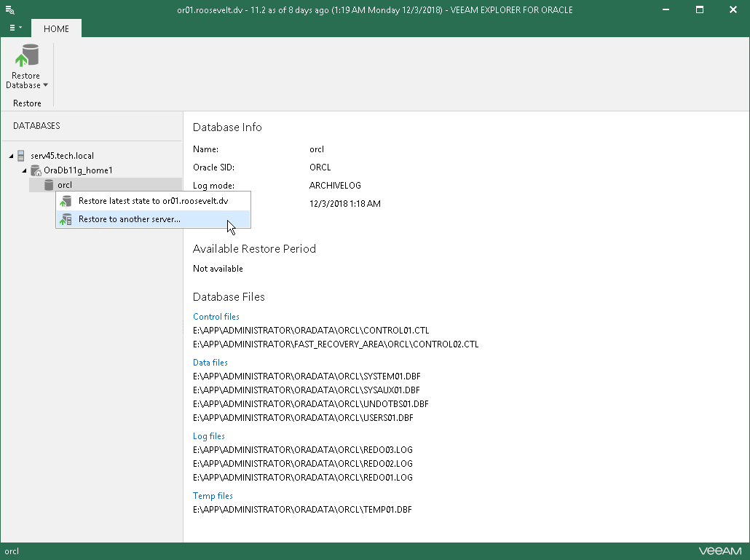This screenshot has width=750, height=560.
Task: Open the Restore Database dropdown arrow
Action: point(45,85)
